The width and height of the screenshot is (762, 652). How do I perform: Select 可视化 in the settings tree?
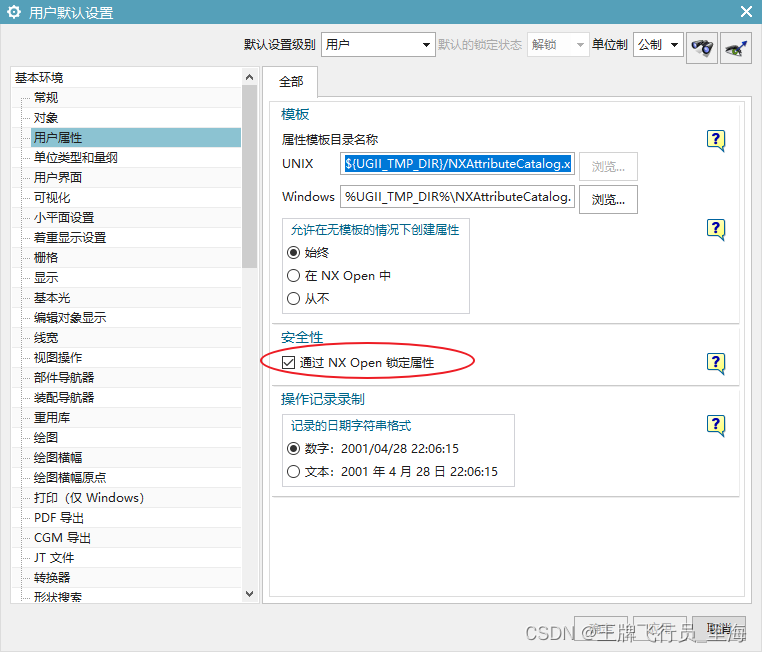pyautogui.click(x=52, y=198)
